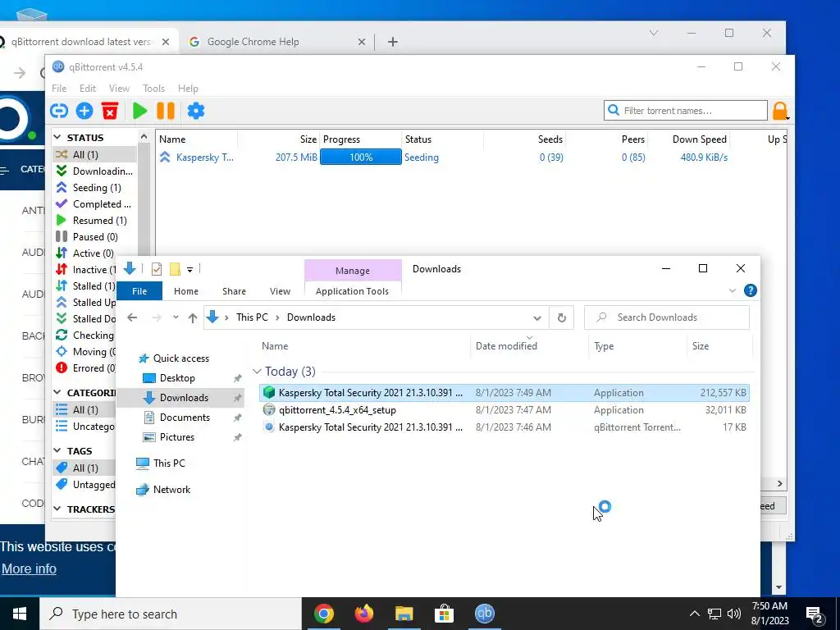Collapse the TAGS section
Screen dimensions: 840x630
[58, 451]
